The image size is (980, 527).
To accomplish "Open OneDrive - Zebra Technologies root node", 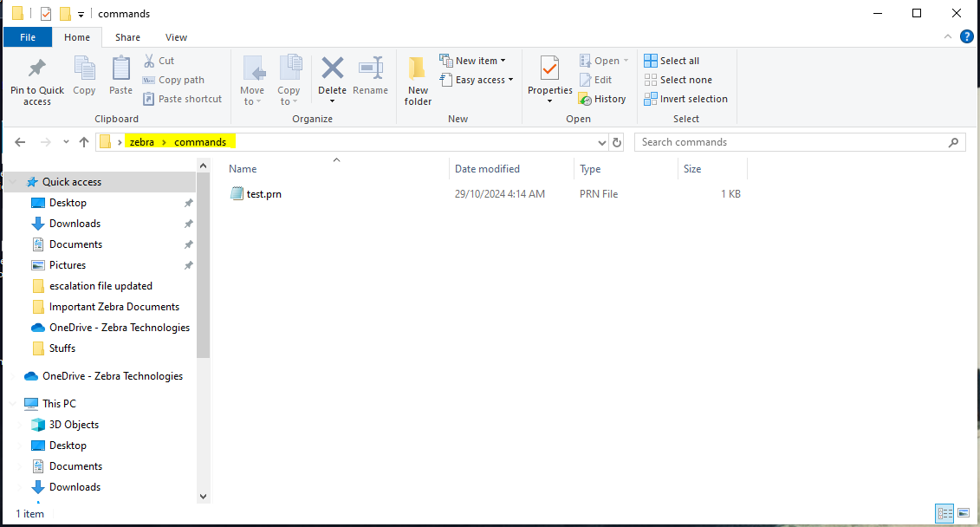I will coord(113,376).
